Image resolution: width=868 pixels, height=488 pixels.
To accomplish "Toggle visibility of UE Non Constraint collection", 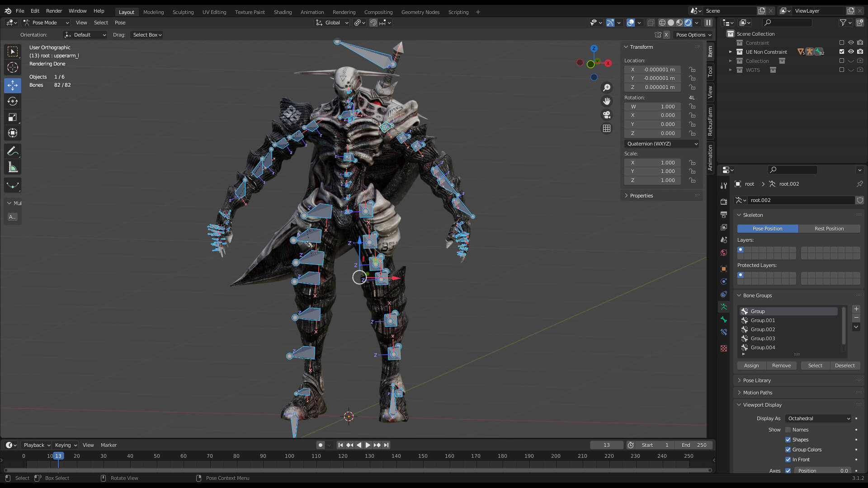I will [x=851, y=52].
